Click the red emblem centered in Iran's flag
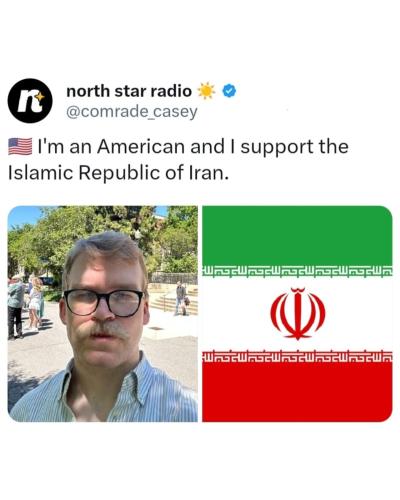The image size is (400, 500). click(x=297, y=313)
